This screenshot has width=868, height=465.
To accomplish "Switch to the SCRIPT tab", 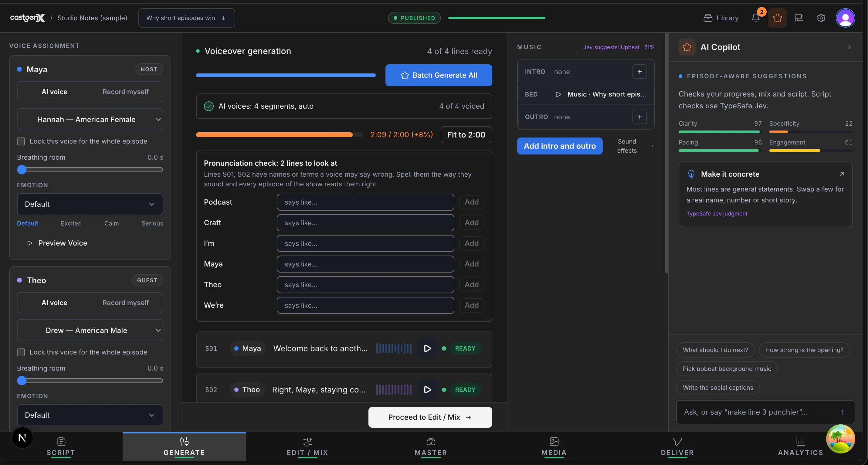I will point(61,447).
